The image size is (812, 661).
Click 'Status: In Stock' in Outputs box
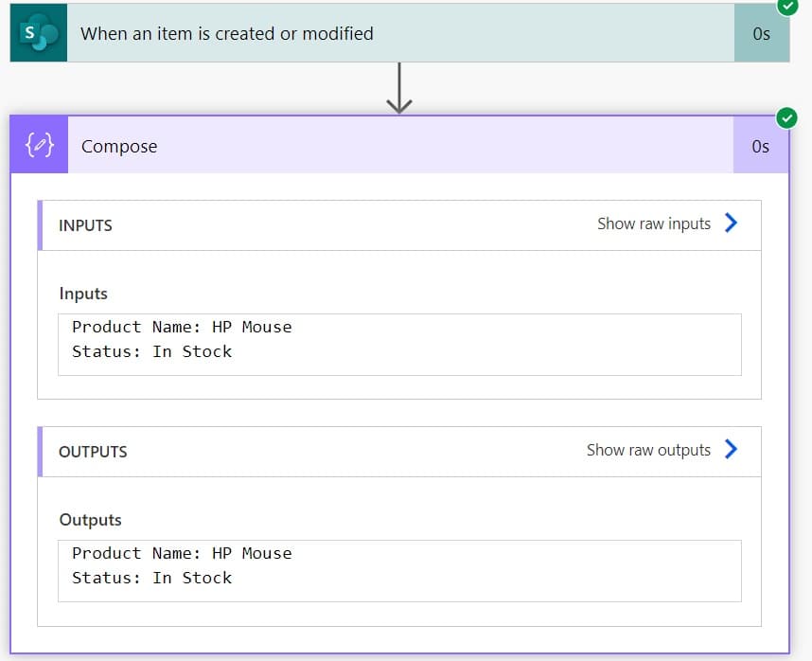pos(151,578)
